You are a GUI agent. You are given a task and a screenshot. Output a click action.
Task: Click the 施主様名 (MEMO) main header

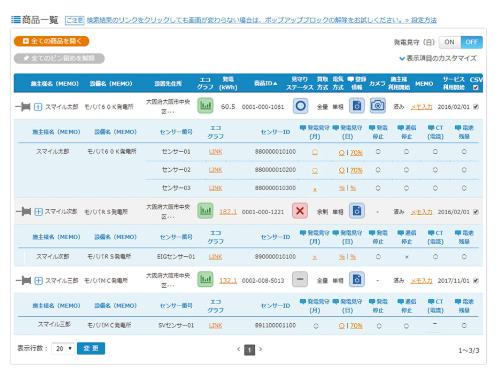coord(55,84)
